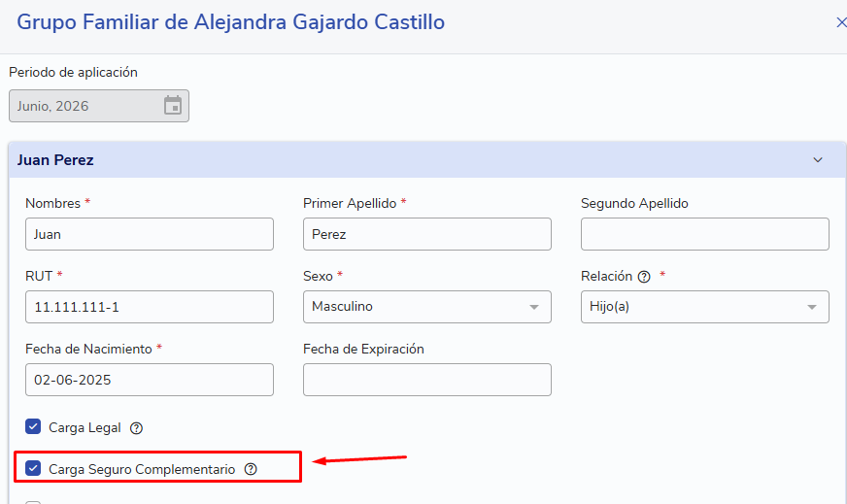
Task: Click the RUT field with 11.111.111-1
Action: (149, 307)
